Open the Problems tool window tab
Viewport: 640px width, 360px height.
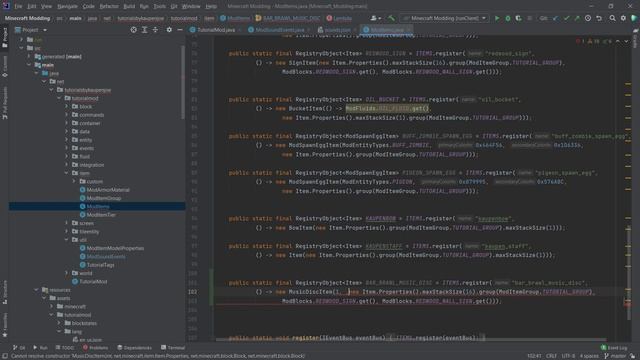tap(96, 348)
